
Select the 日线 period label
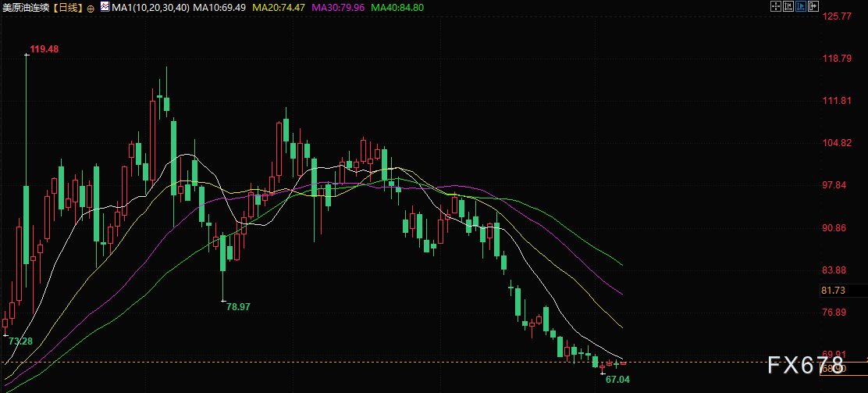coord(69,9)
